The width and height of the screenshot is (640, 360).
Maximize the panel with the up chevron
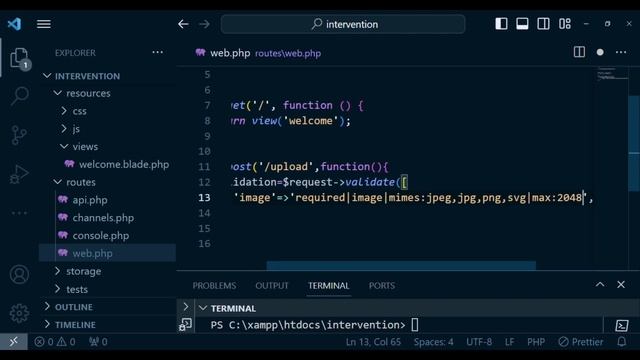(x=600, y=284)
